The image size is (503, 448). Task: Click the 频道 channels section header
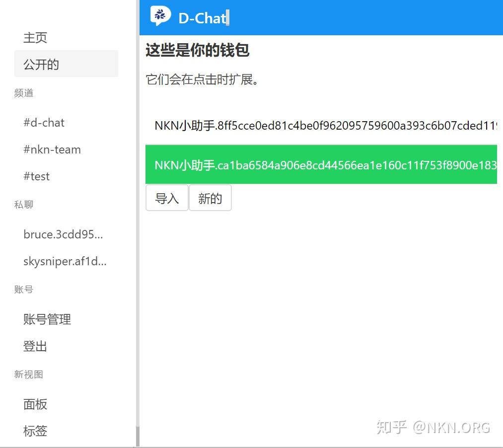click(x=23, y=93)
